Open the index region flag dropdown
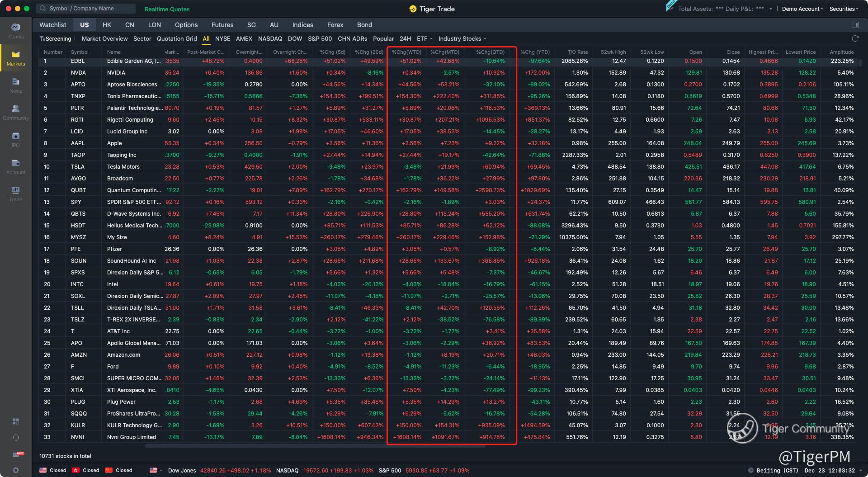 [x=156, y=470]
